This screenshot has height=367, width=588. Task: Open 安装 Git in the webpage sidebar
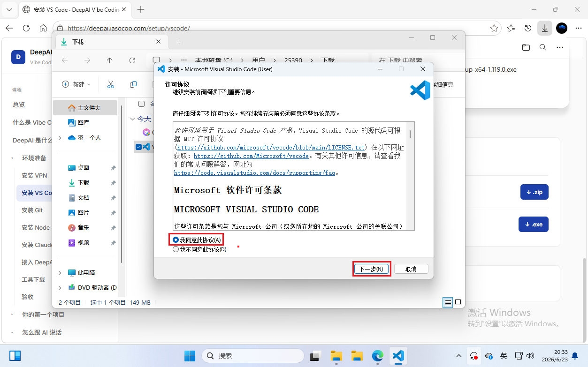pyautogui.click(x=32, y=210)
